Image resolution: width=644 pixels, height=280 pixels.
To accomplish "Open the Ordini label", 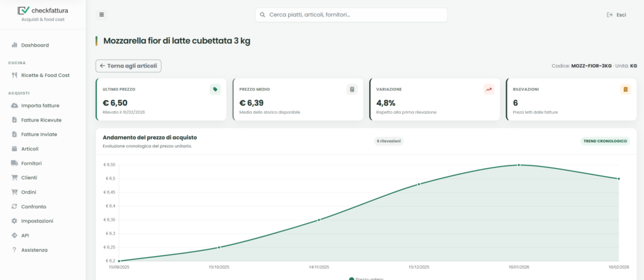I will (x=29, y=192).
